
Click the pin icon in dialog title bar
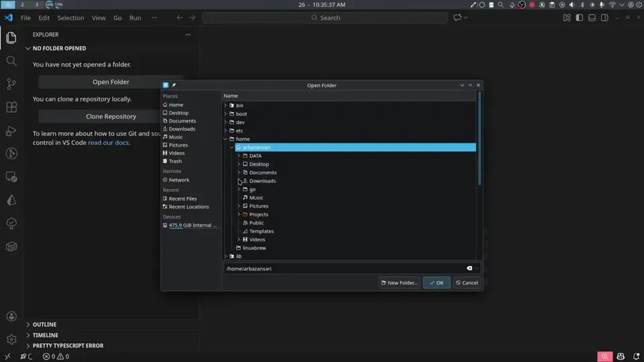click(174, 85)
